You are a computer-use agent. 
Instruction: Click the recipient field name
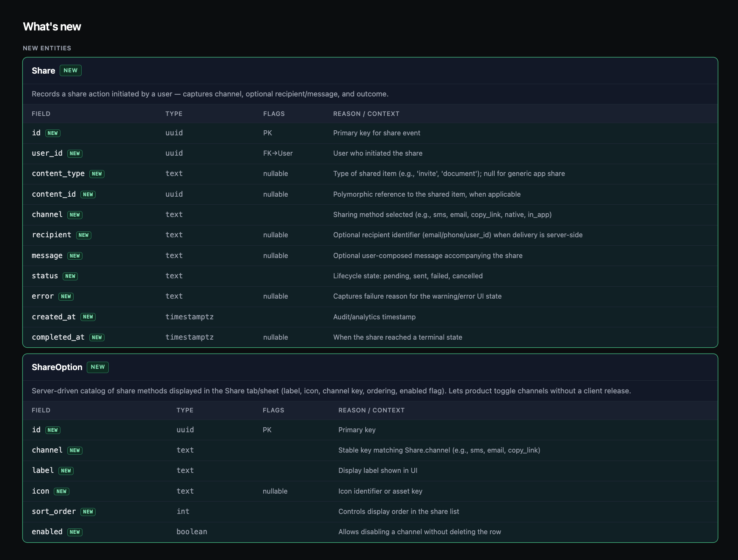(52, 235)
